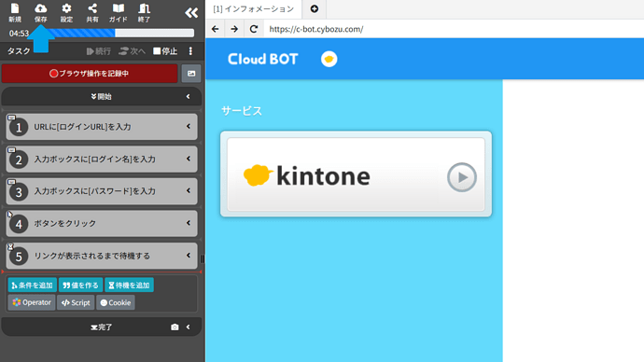This screenshot has width=644, height=362.
Task: Expand arrow on step 4 ボタンをクリック row
Action: click(x=189, y=223)
